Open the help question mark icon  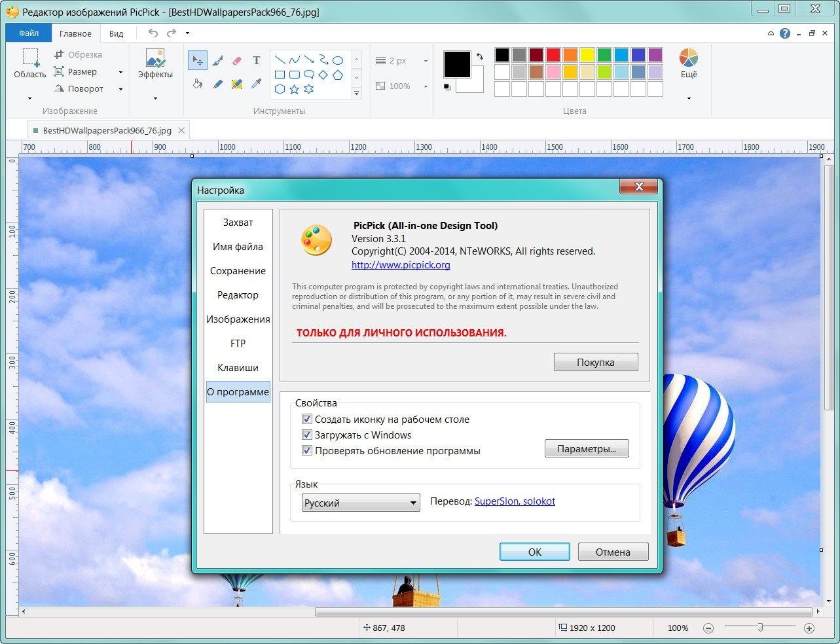click(x=785, y=33)
